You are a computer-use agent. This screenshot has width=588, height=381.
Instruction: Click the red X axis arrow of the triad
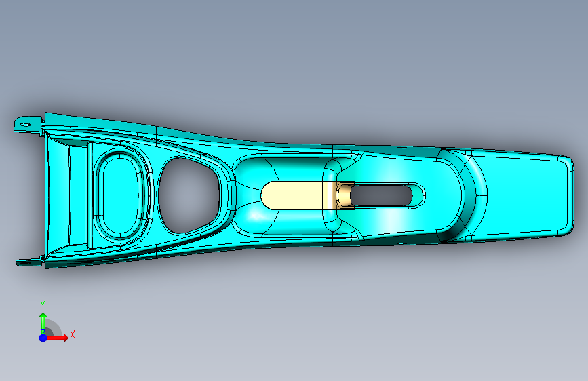pyautogui.click(x=57, y=338)
